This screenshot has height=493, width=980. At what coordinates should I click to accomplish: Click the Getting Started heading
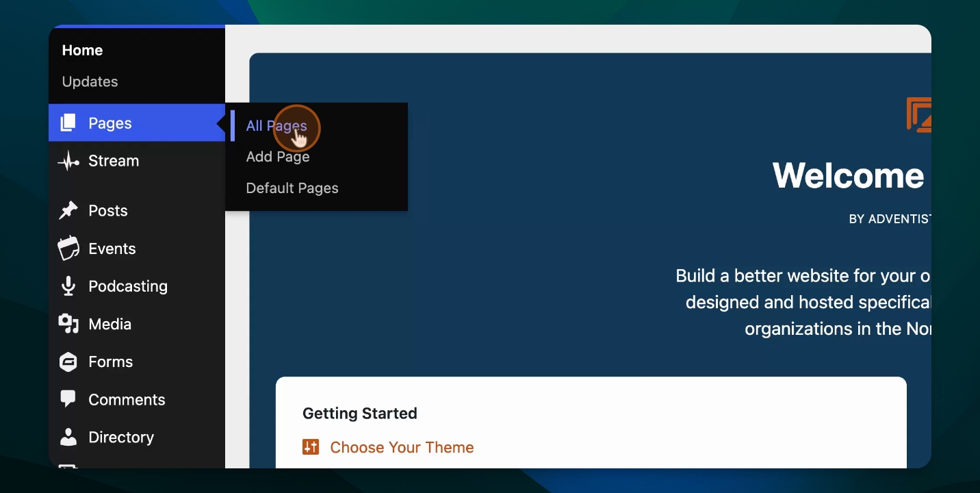360,414
